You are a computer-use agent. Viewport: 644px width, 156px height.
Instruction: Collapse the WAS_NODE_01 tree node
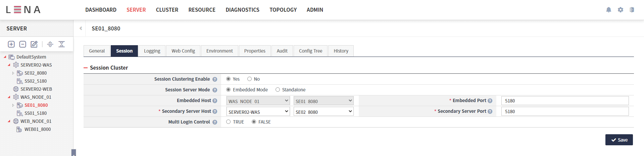[9, 97]
